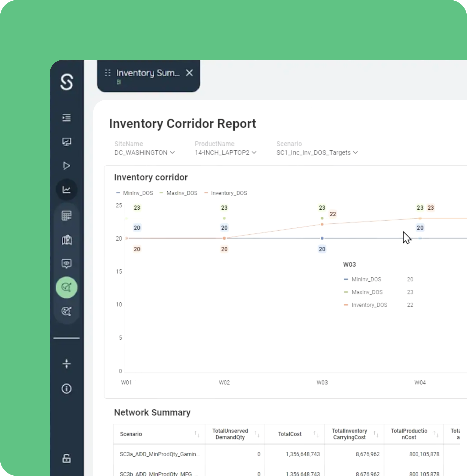The height and width of the screenshot is (476, 467).
Task: Expand the ProductName 14-INCH_LAPTOP2 dropdown
Action: click(226, 152)
